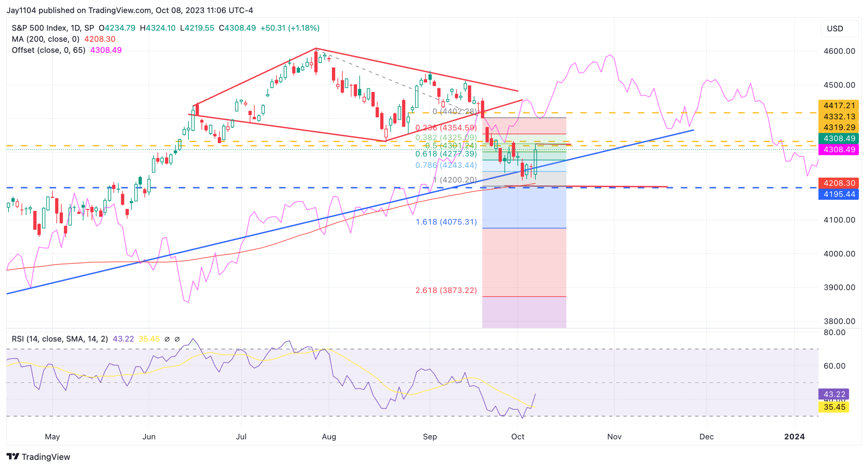This screenshot has height=468, width=868.
Task: Click the yellow 35.45 RSI label
Action: coord(834,407)
